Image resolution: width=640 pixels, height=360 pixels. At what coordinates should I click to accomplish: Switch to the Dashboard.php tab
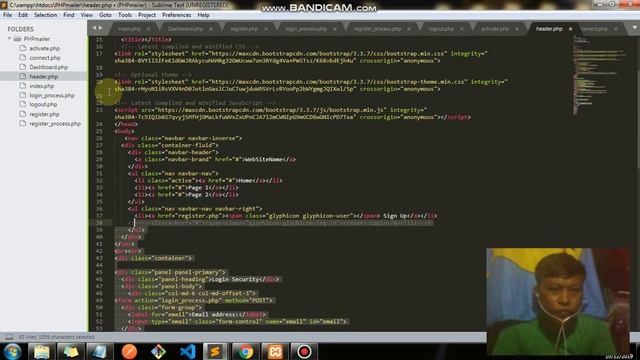coord(185,29)
